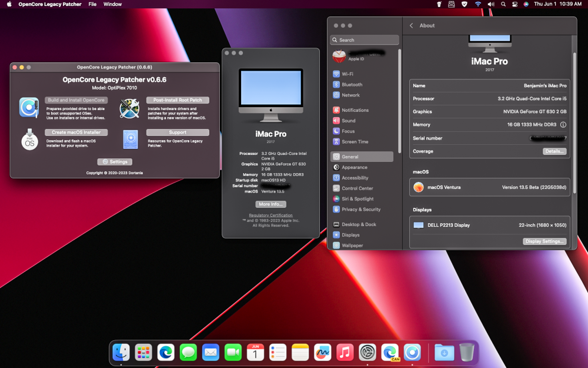Click volume icon in menu bar

tap(490, 4)
